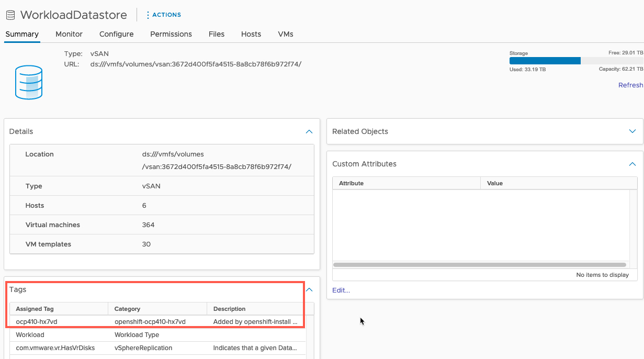644x359 pixels.
Task: Open the Permissions tab
Action: click(171, 34)
